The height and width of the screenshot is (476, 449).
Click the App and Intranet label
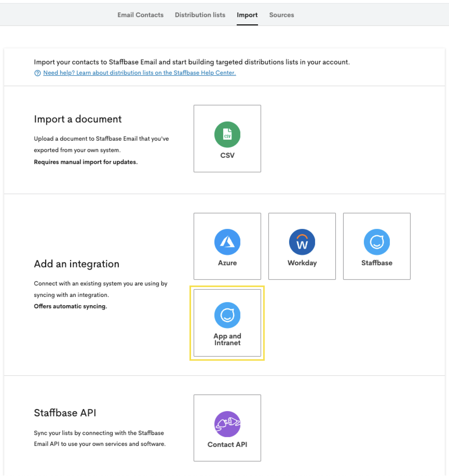click(x=227, y=339)
